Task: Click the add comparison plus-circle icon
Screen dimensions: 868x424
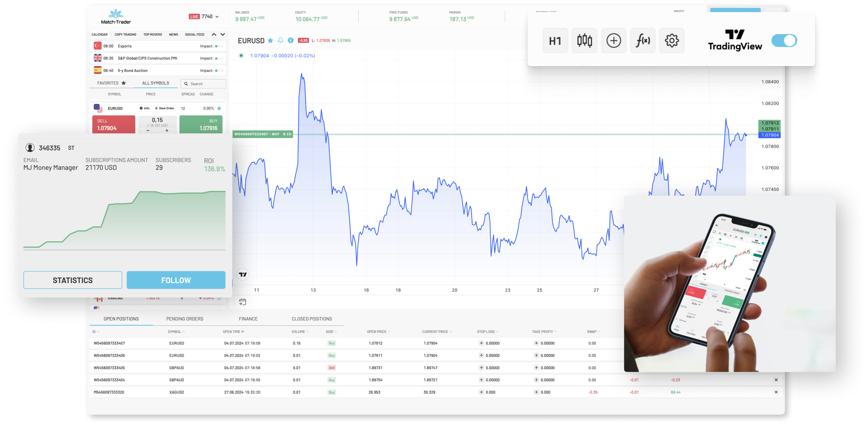Action: (x=613, y=41)
